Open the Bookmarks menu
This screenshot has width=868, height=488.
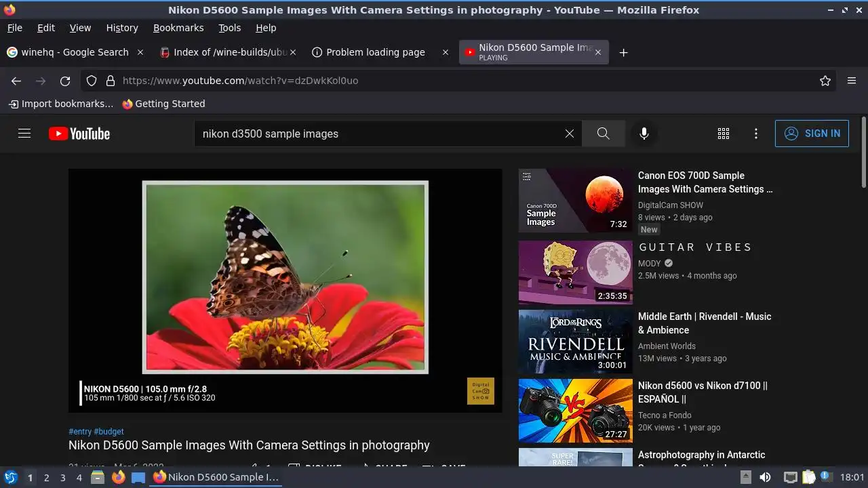(x=178, y=28)
